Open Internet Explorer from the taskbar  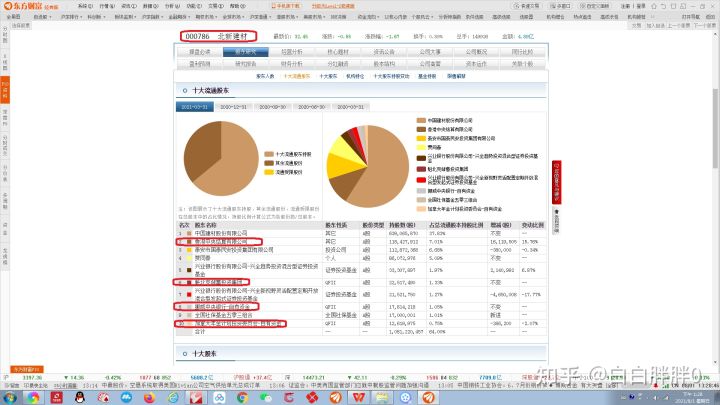pos(173,397)
